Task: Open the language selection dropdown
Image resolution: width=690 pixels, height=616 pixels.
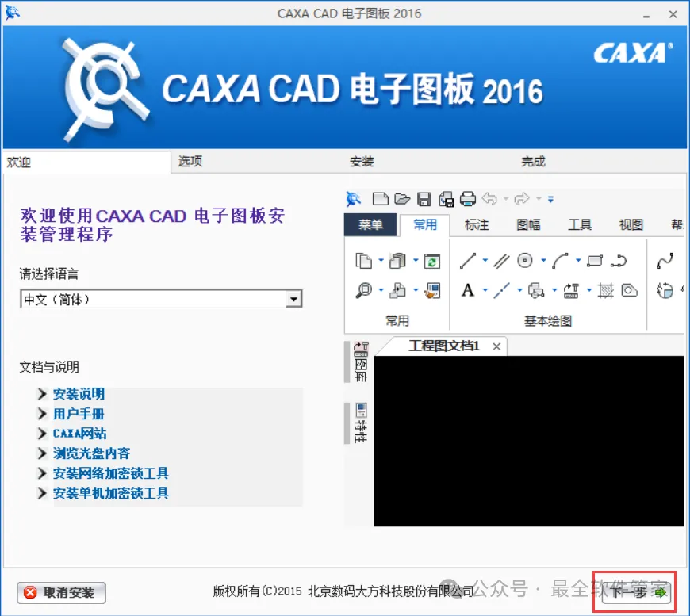Action: (293, 299)
